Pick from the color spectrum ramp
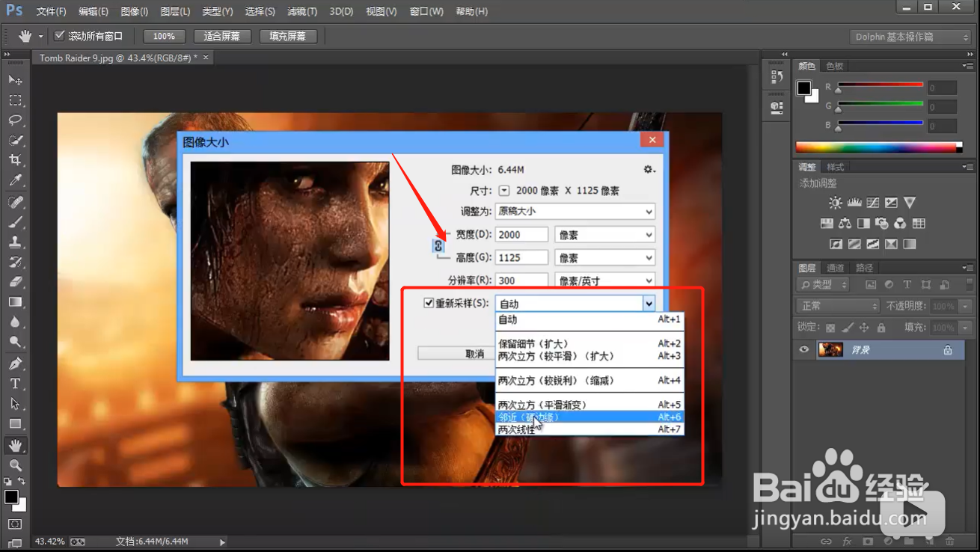This screenshot has width=980, height=552. tap(878, 147)
